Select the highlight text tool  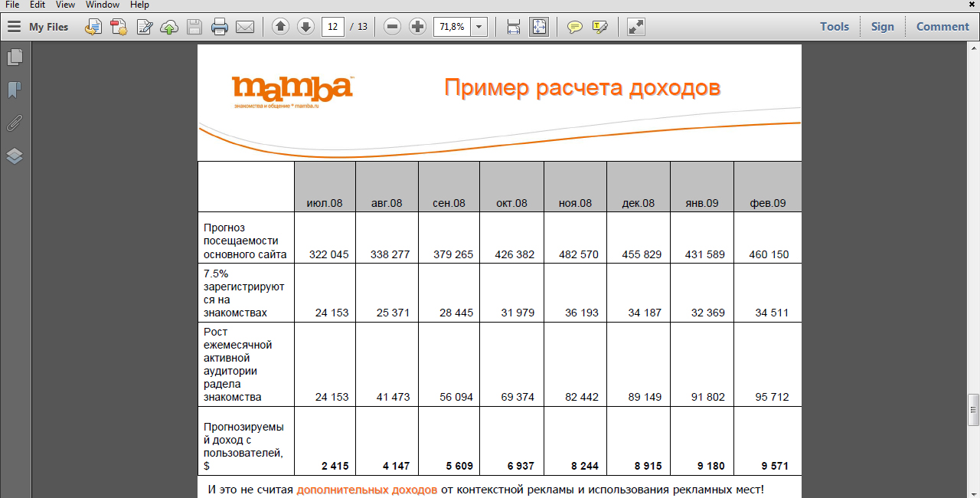[599, 27]
